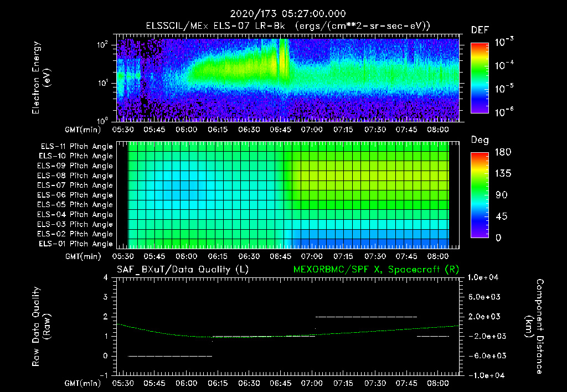The image size is (567, 392).
Task: Click the SAF_BXuT/Data Quality (L) title
Action: [x=183, y=270]
